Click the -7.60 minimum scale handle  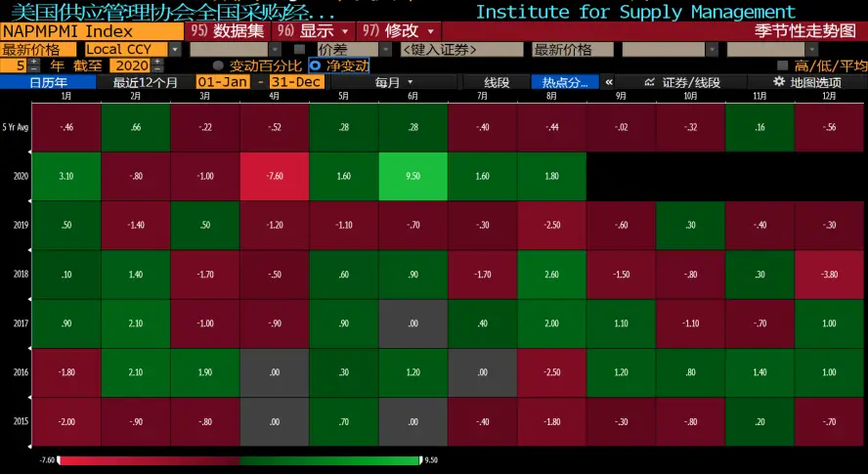point(59,460)
